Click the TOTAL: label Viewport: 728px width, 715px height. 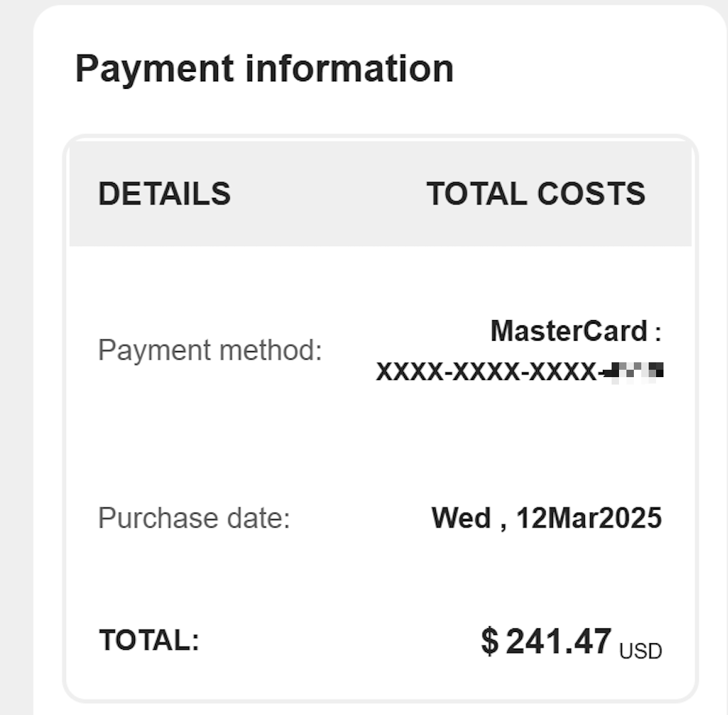[149, 640]
